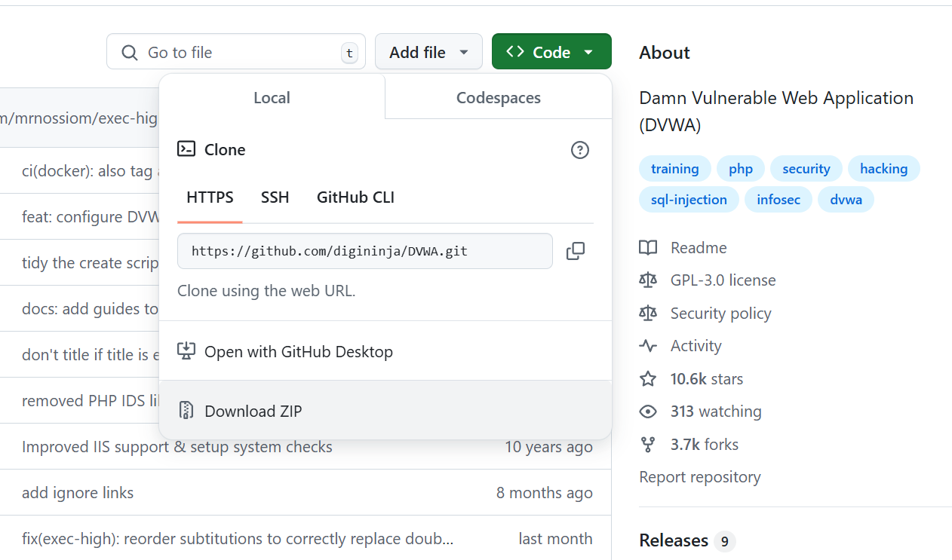Click Report repository link
The height and width of the screenshot is (560, 952).
(x=700, y=477)
